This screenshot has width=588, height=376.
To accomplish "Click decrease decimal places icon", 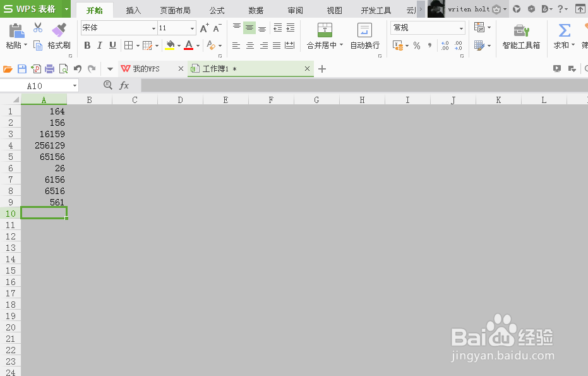I will (459, 45).
